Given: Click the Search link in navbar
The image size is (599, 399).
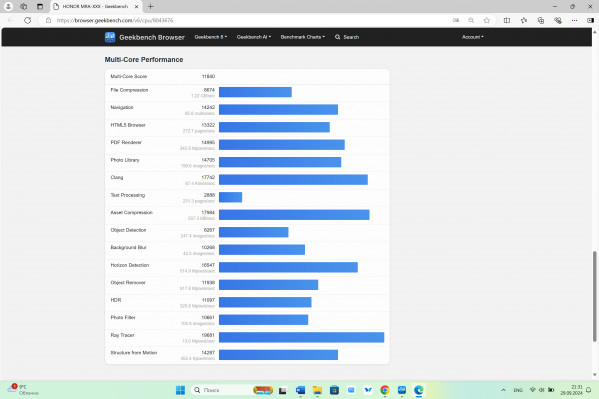Looking at the screenshot, I should (x=347, y=37).
